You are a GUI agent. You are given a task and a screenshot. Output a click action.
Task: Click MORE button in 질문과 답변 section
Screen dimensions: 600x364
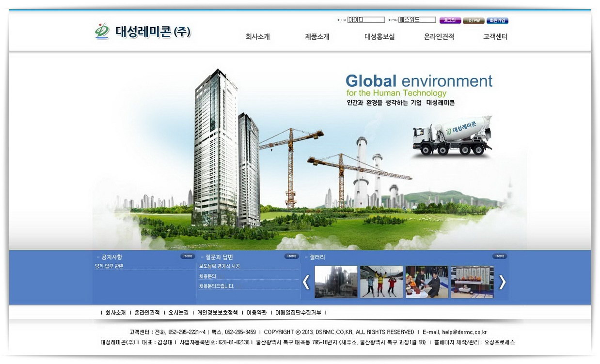point(292,256)
